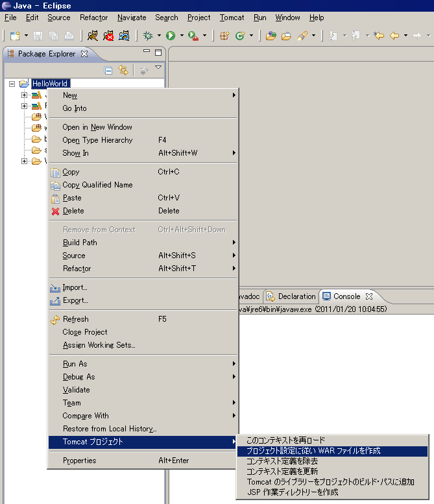Close the Console tab

369,296
